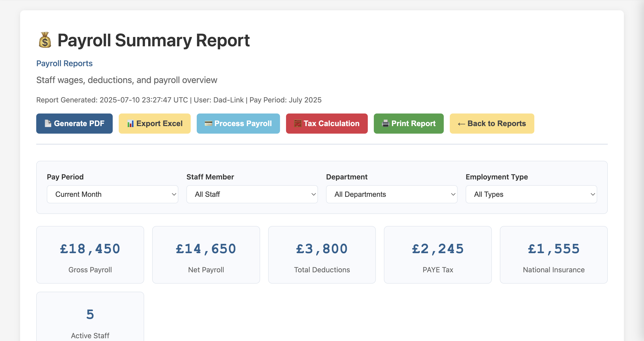Run the Tax Calculation
This screenshot has width=644, height=341.
point(327,124)
